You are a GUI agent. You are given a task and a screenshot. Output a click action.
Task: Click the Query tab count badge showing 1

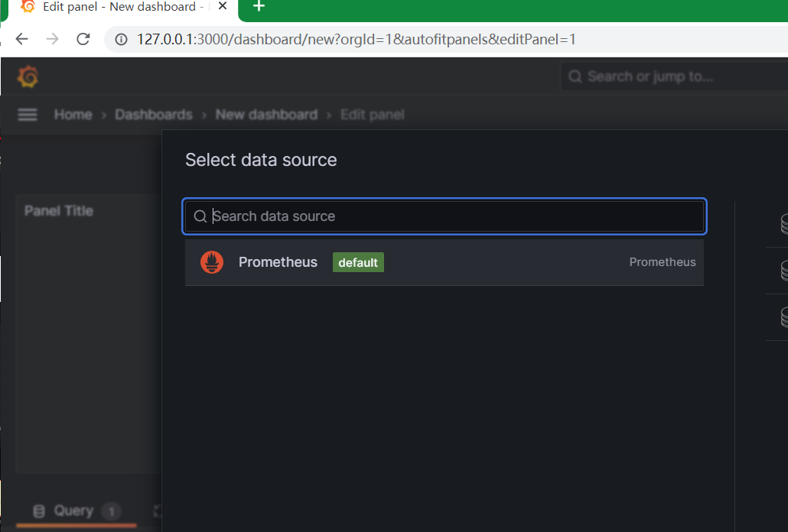(x=111, y=511)
